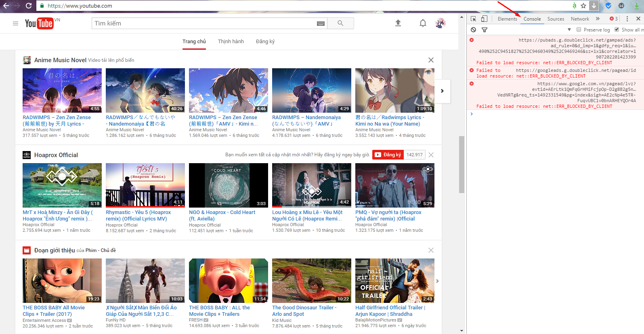Open Hoaprox Official channel avatar icon

pos(27,155)
